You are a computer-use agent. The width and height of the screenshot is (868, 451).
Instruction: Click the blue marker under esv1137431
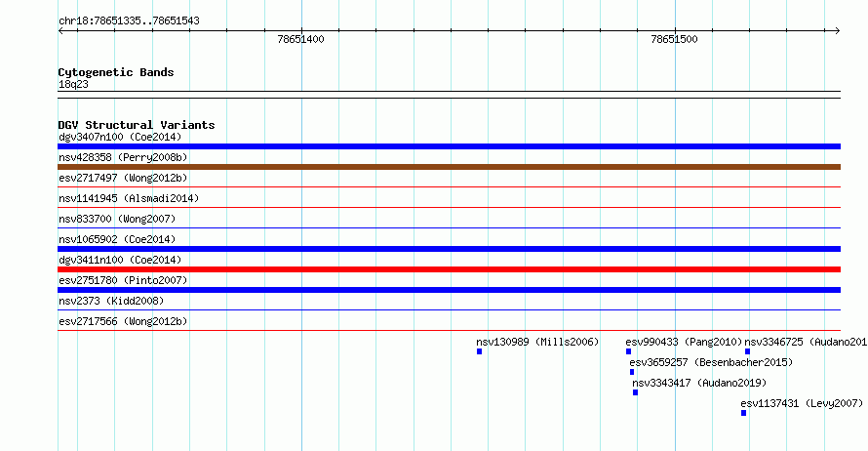point(743,413)
